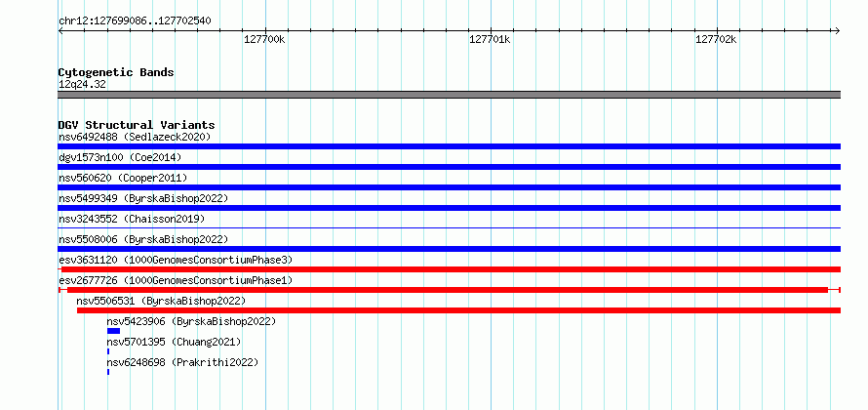Select the nsv5506531 (ByrskaBishop2022) label
Viewport: 868px width, 410px height.
tap(161, 301)
